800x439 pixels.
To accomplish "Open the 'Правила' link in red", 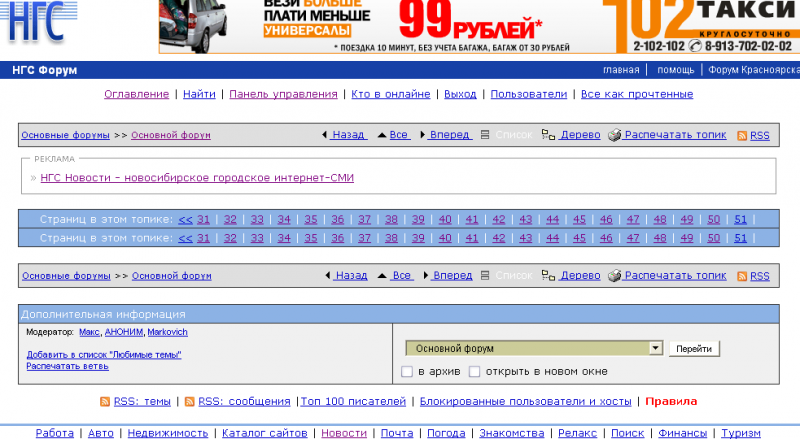I will [x=671, y=401].
